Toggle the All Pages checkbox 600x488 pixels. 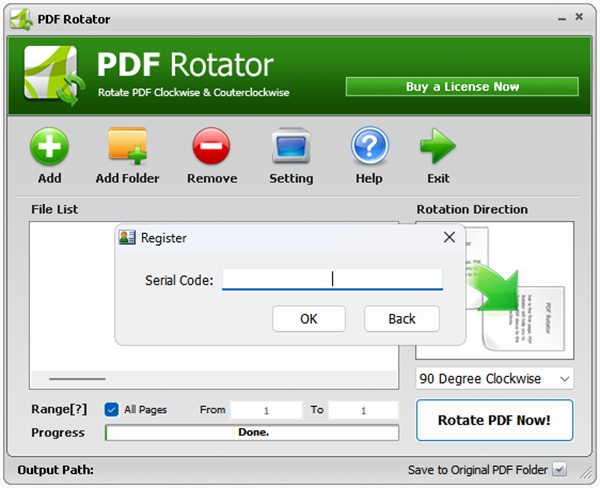[112, 409]
